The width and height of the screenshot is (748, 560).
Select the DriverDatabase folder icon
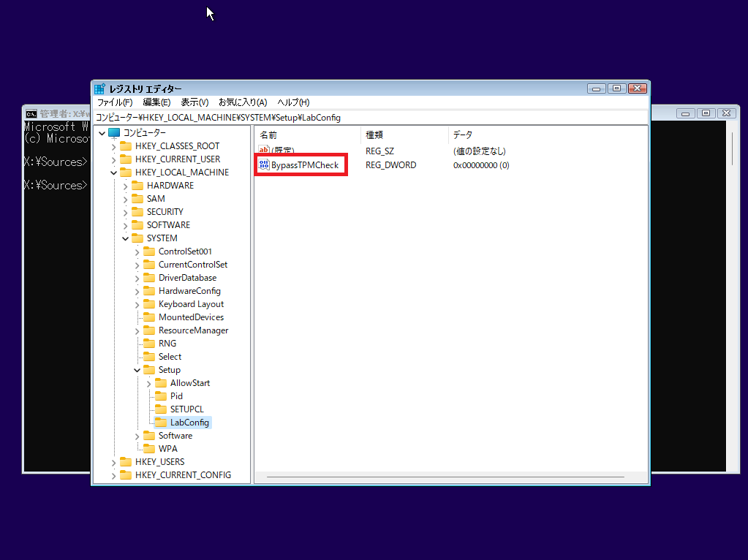point(149,278)
